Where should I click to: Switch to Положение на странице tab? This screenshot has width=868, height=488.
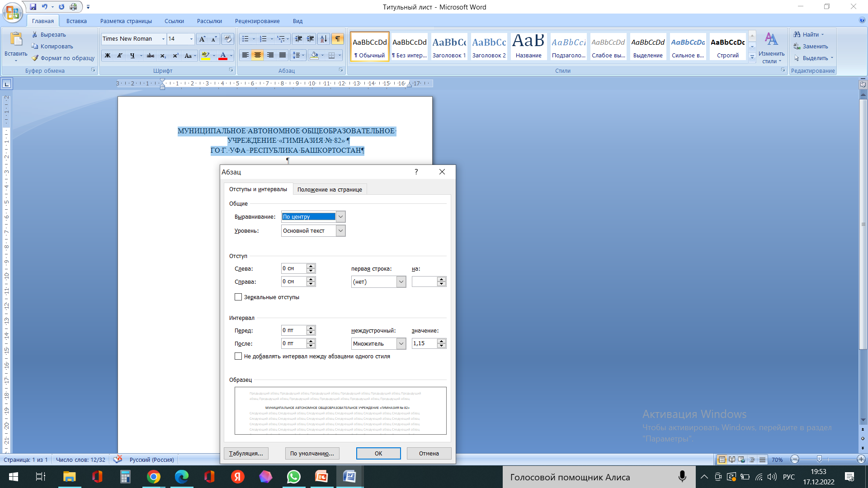[330, 189]
